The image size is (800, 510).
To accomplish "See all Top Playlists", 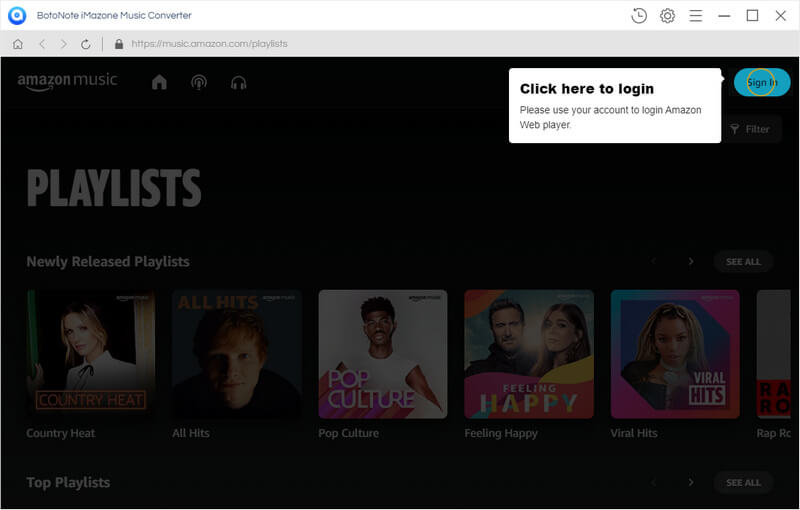I will 743,482.
